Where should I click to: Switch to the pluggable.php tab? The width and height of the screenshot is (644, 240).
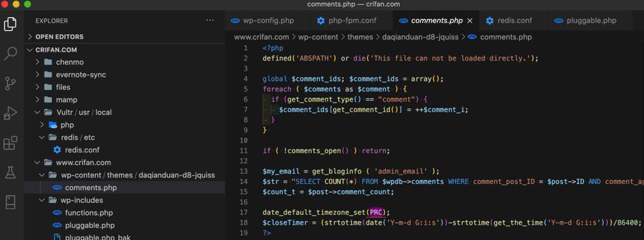coord(590,21)
